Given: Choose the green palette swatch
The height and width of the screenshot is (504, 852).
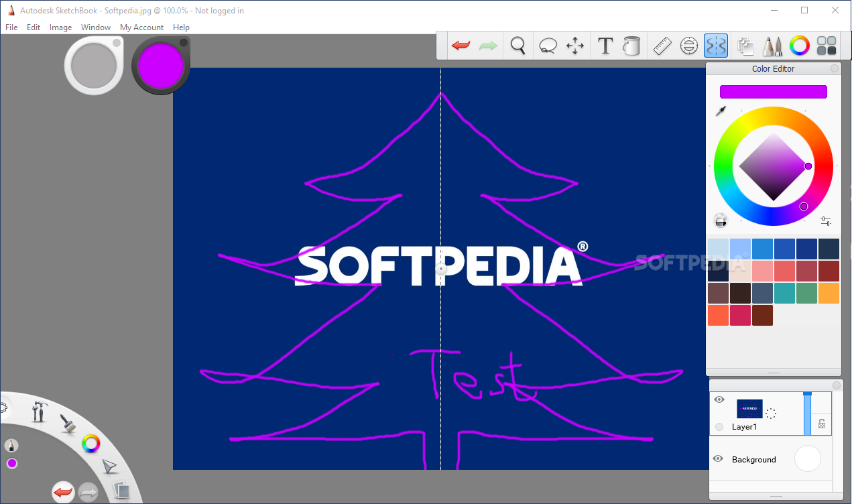Looking at the screenshot, I should [x=806, y=293].
